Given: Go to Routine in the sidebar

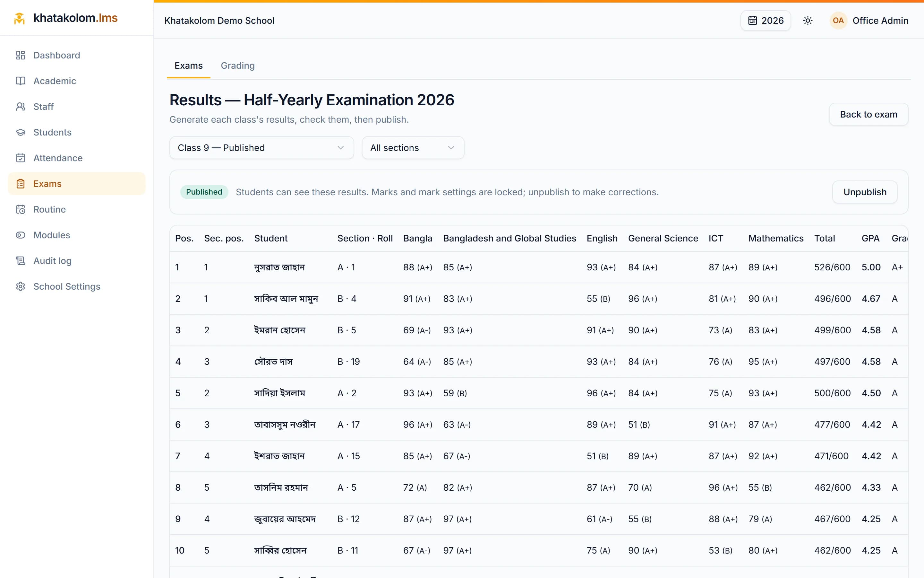Looking at the screenshot, I should tap(77, 209).
